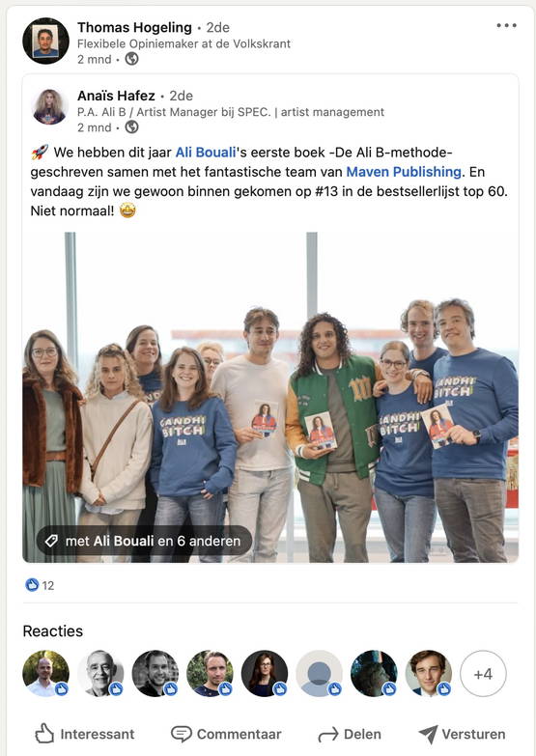Viewport: 536px width, 756px height.
Task: Select the placeholder silhouette reaction avatar
Action: 319,674
